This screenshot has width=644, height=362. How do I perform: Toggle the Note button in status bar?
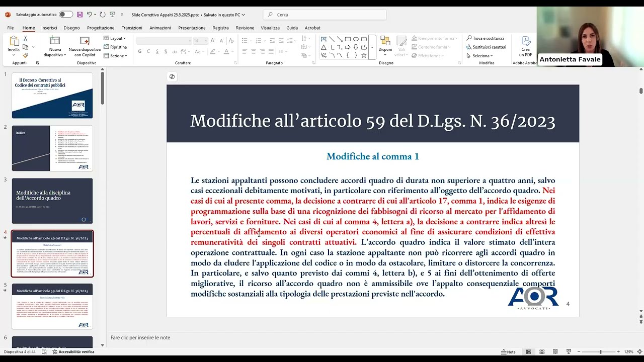(x=508, y=352)
